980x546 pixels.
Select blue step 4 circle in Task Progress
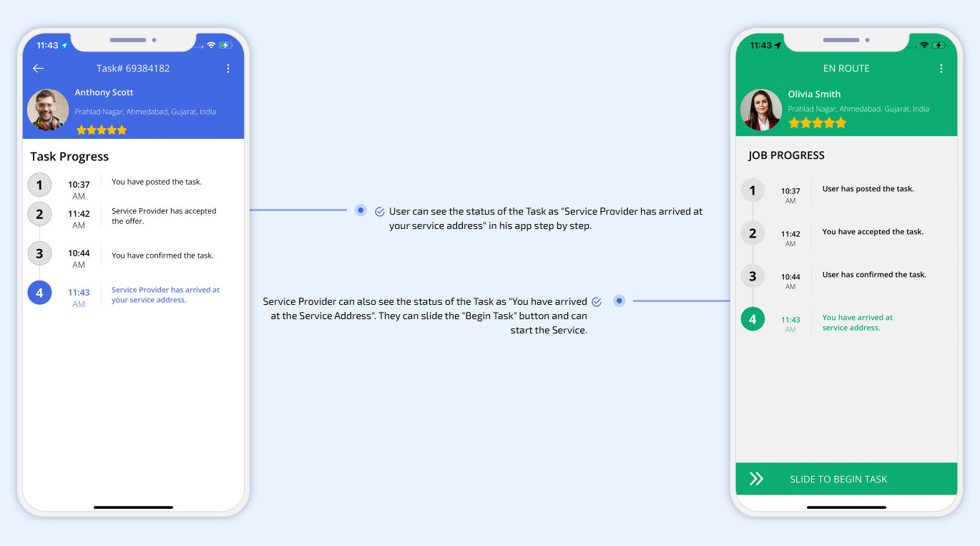39,293
